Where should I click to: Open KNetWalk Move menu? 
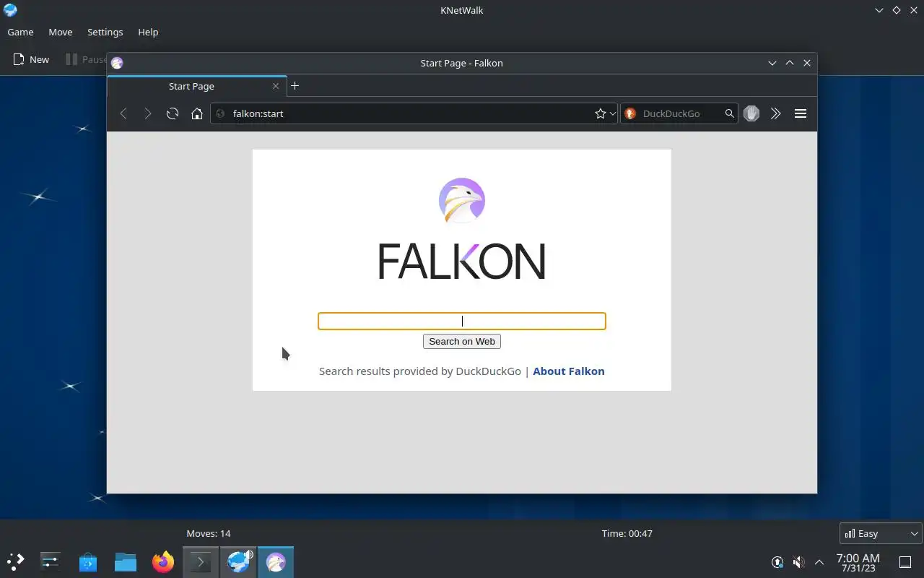pos(61,32)
